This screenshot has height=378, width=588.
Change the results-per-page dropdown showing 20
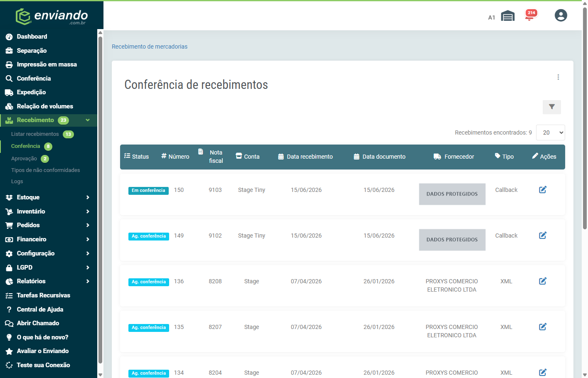(x=550, y=133)
